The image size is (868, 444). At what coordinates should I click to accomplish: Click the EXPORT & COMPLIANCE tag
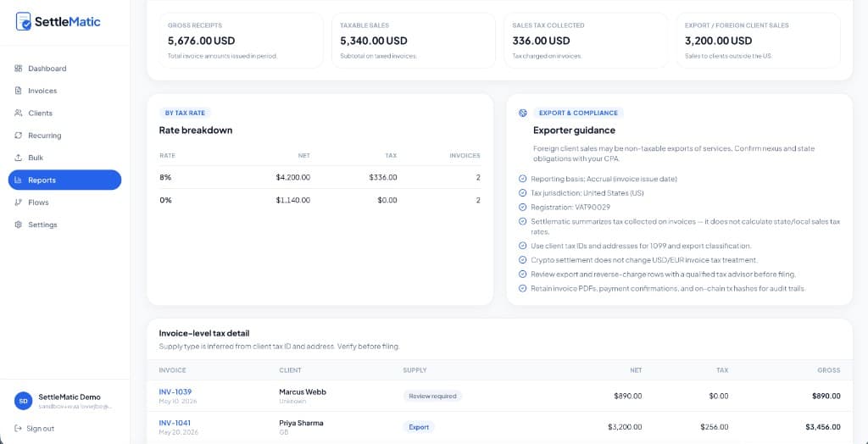point(578,113)
